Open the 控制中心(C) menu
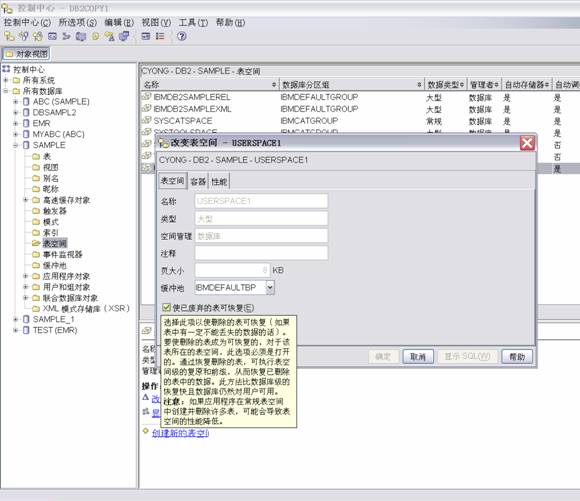 [27, 23]
